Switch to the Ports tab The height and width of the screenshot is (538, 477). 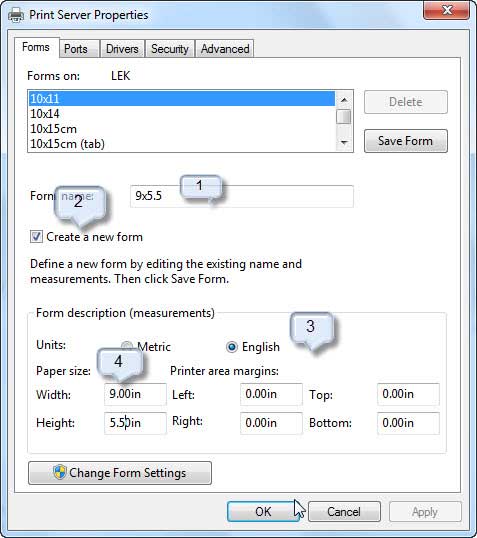(x=76, y=49)
